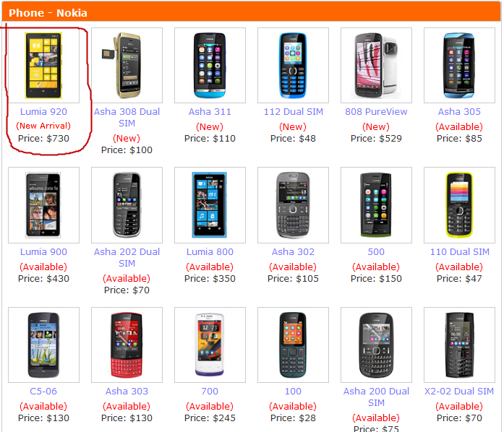Click the Phone - Nokia orange header

tap(251, 12)
